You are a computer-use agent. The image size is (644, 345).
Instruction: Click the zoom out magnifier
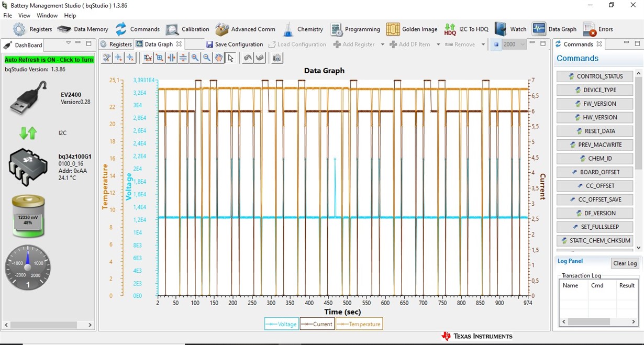click(206, 58)
